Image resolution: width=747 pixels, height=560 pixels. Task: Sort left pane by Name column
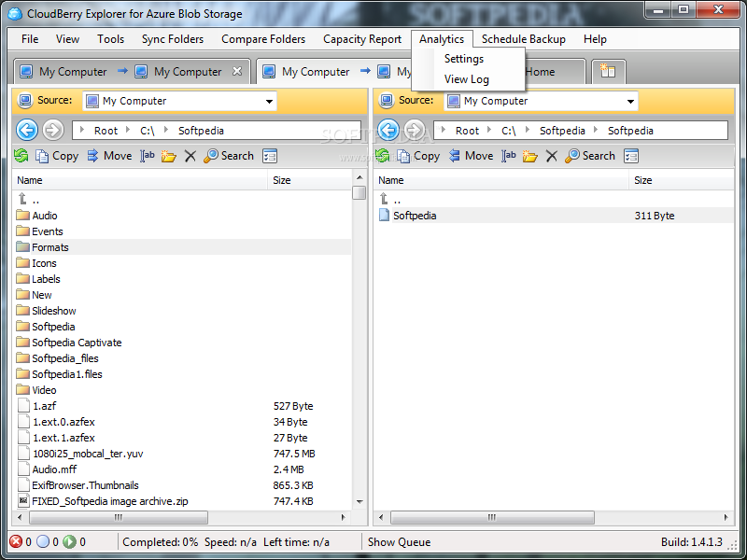pyautogui.click(x=140, y=180)
